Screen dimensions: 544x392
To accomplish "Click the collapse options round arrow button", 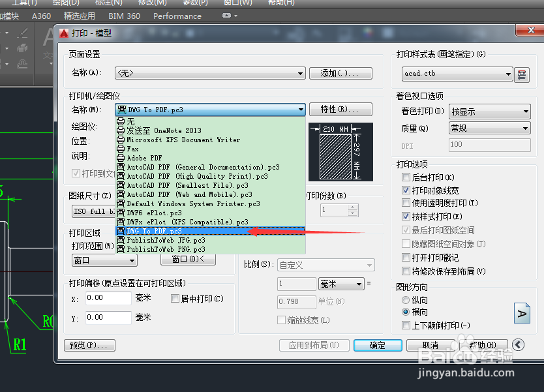I will point(519,345).
